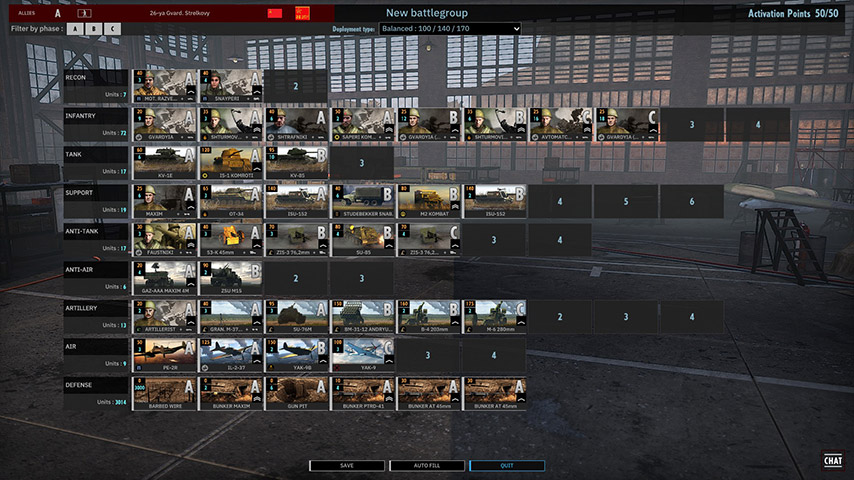Screen dimensions: 854x480
Task: Select the KV-1E tank card
Action: pos(164,163)
